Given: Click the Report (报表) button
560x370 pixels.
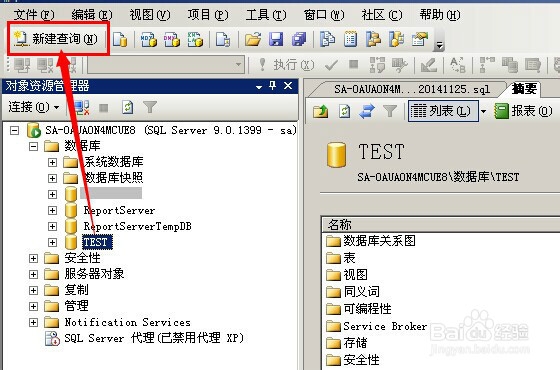Looking at the screenshot, I should pyautogui.click(x=524, y=111).
